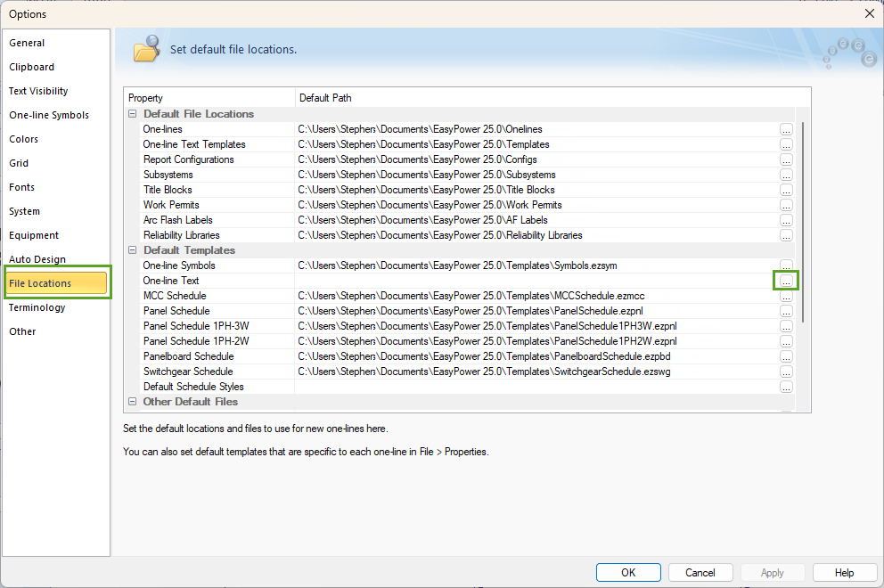Viewport: 884px width, 588px height.
Task: Collapse the Default Templates section
Action: [132, 250]
